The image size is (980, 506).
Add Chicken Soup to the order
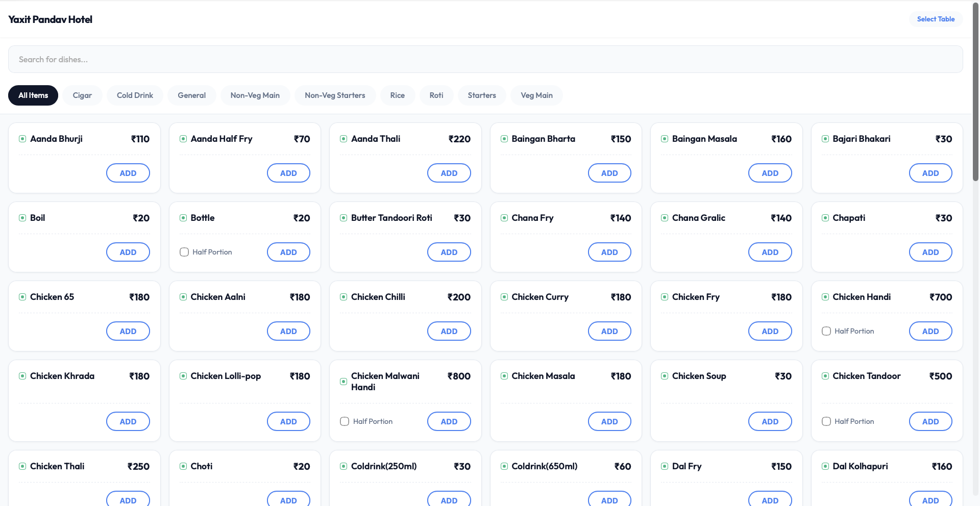tap(770, 421)
